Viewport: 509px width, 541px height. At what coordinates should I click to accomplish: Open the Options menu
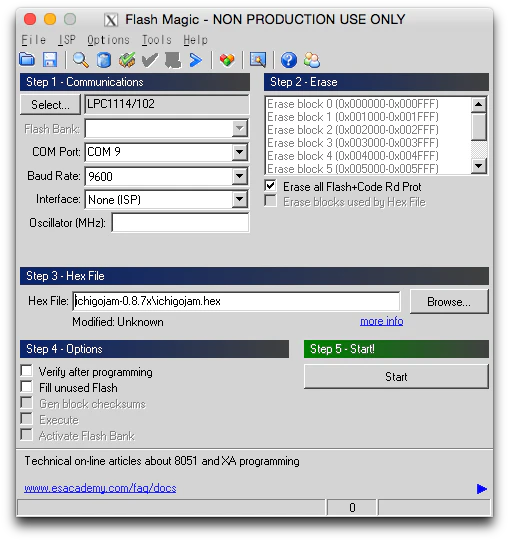click(x=108, y=40)
